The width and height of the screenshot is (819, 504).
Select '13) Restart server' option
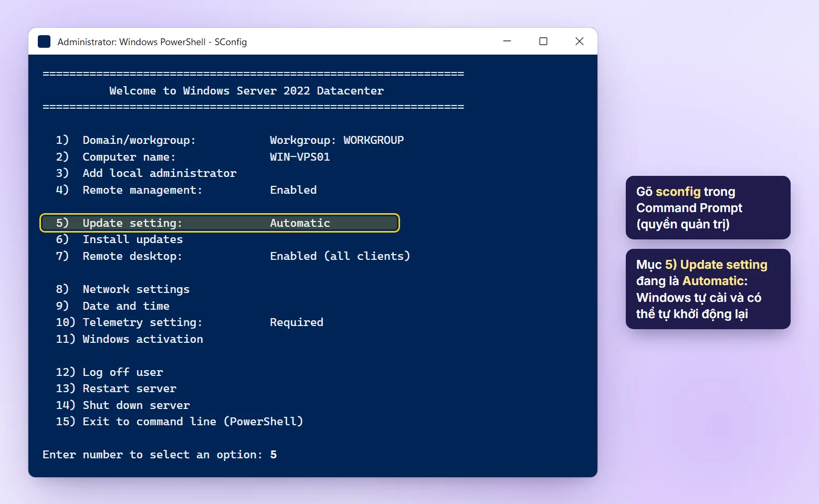point(116,388)
